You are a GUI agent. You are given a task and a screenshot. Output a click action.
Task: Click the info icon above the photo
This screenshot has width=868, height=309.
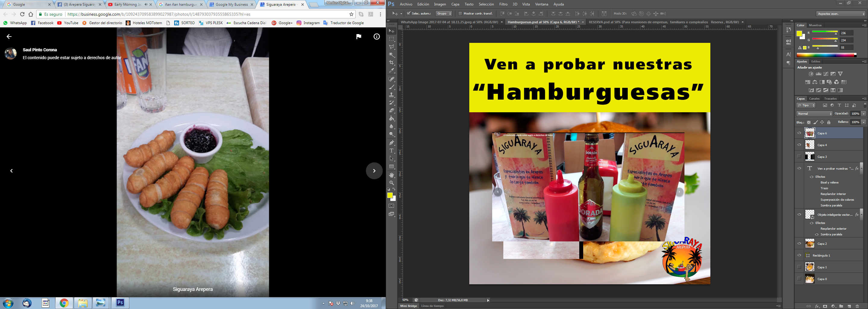tap(376, 37)
